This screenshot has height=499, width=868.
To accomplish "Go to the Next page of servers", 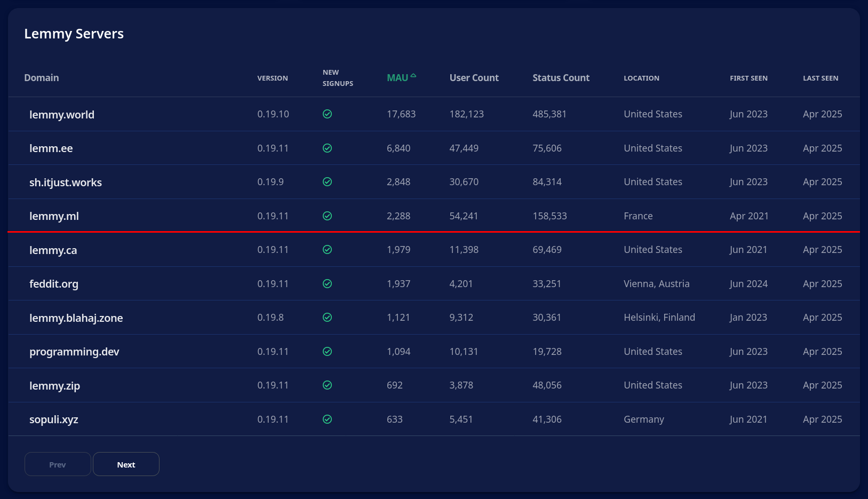I will coord(126,464).
